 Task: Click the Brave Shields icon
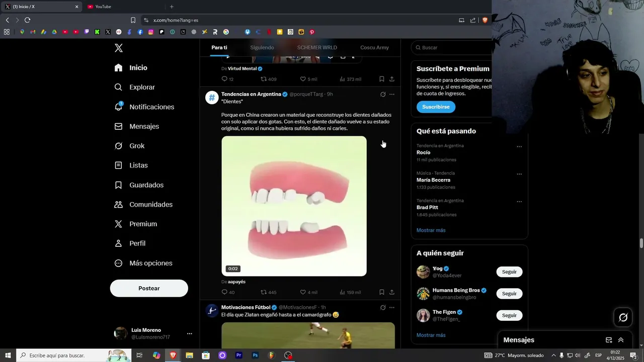coord(485,20)
